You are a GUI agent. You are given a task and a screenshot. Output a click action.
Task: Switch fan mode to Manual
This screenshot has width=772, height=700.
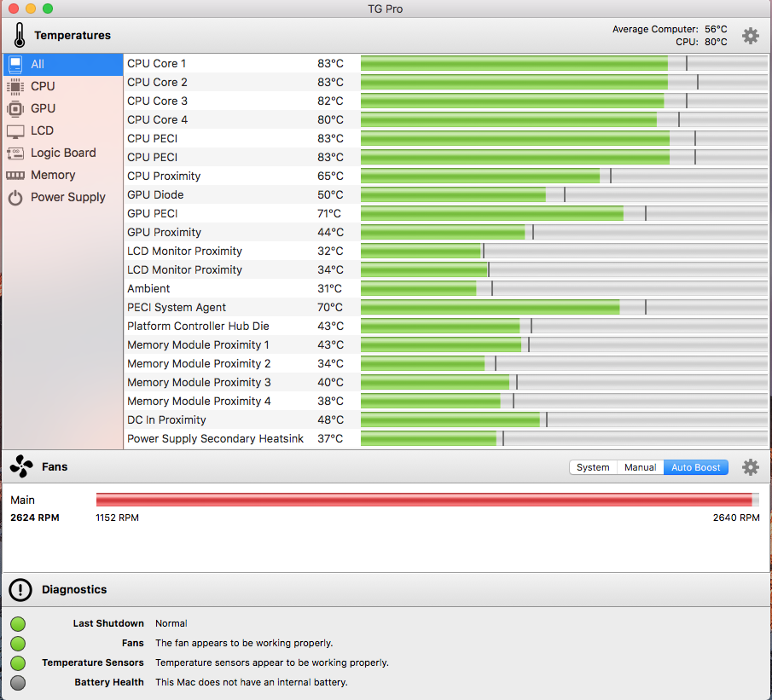[x=640, y=467]
